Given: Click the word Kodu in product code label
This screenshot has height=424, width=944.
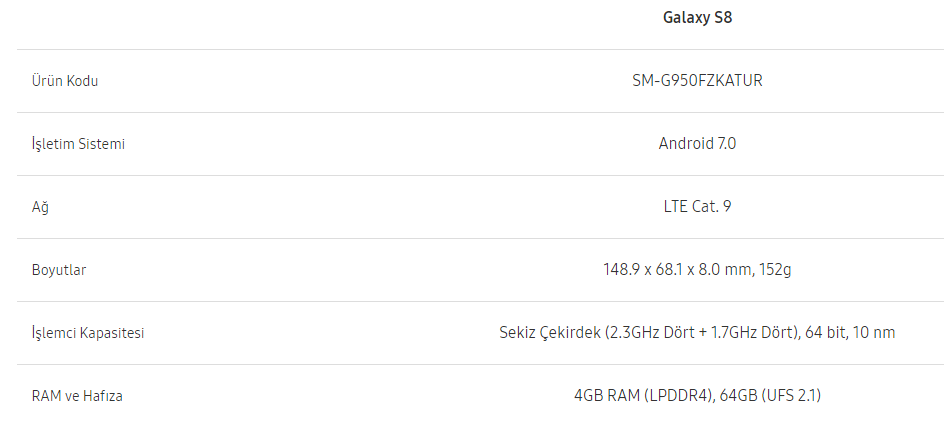Looking at the screenshot, I should coord(82,81).
